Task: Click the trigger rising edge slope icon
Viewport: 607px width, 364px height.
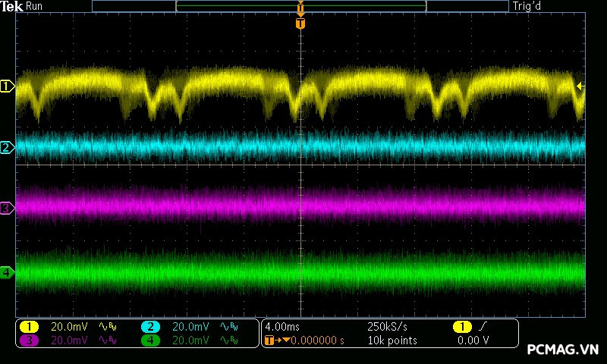Action: pyautogui.click(x=484, y=327)
